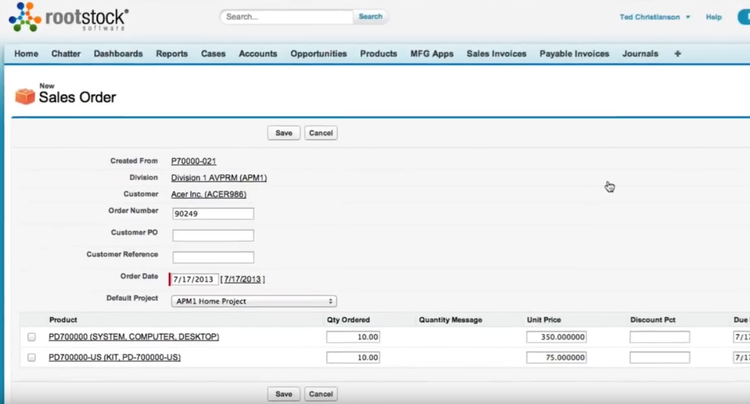Click Discount Pct field for PD700000-US kit row
Screen dimensions: 750x404
click(x=660, y=358)
